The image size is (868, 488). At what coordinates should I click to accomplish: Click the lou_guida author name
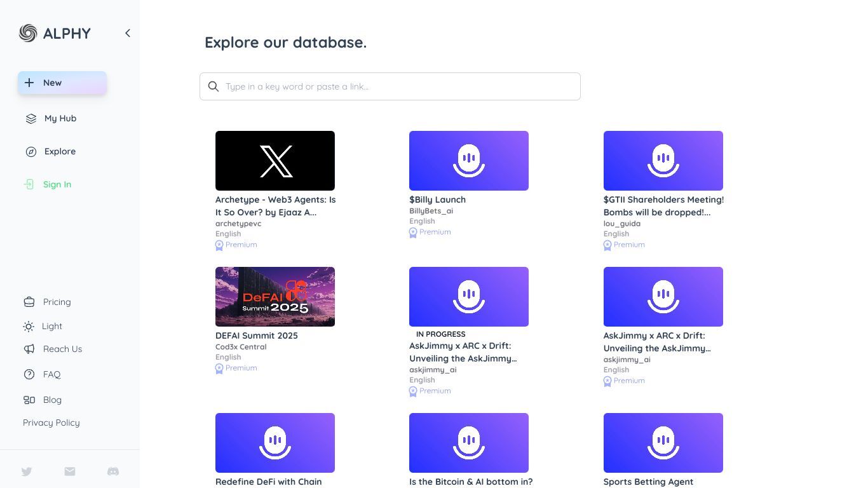(622, 224)
